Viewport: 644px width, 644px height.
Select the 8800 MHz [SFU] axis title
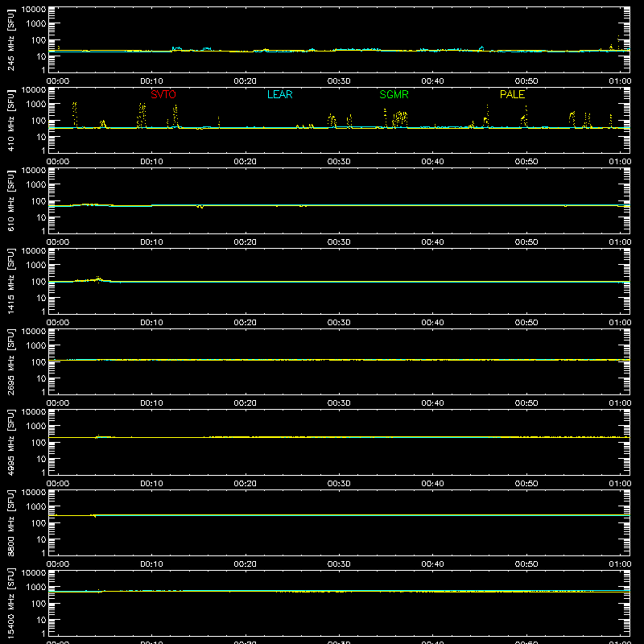pyautogui.click(x=10, y=522)
